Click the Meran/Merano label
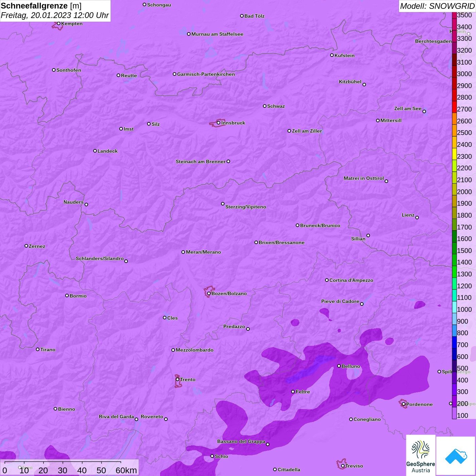Viewport: 476px width, 476px height. pos(203,252)
